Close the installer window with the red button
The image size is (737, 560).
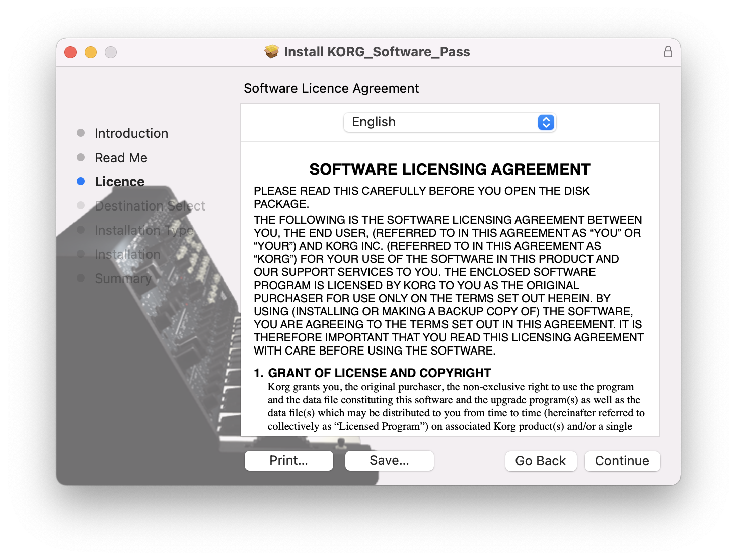[70, 52]
